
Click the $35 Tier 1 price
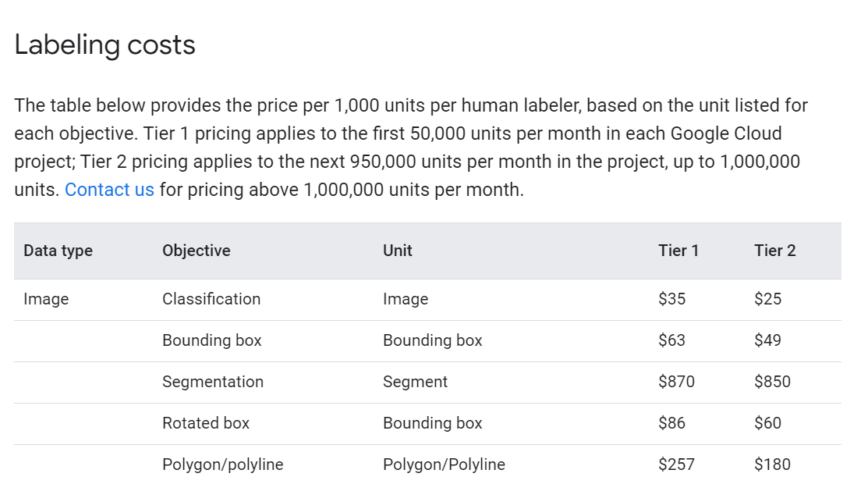[671, 299]
